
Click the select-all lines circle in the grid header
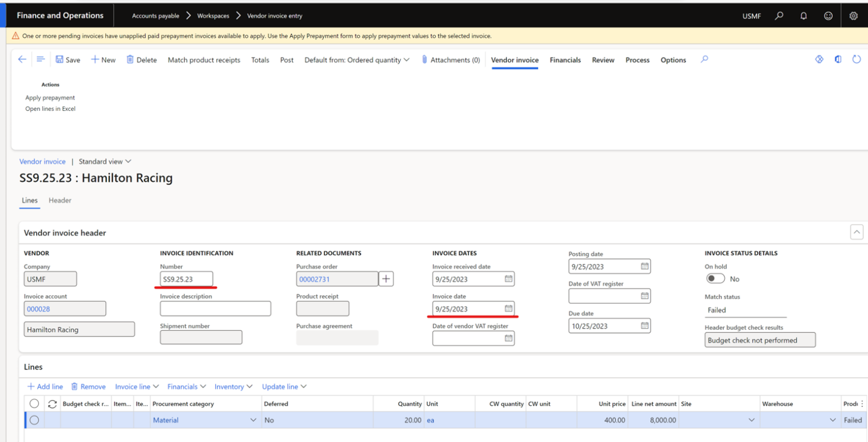(x=34, y=403)
